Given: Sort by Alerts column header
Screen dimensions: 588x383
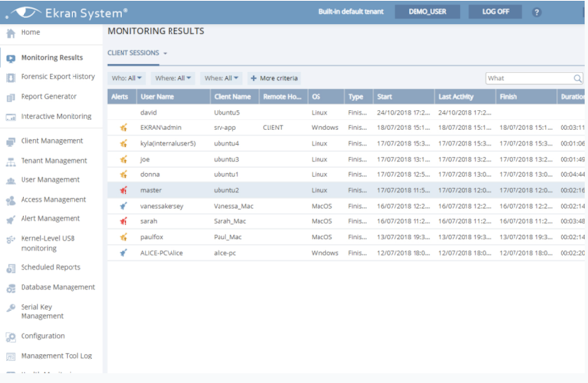Looking at the screenshot, I should [122, 97].
